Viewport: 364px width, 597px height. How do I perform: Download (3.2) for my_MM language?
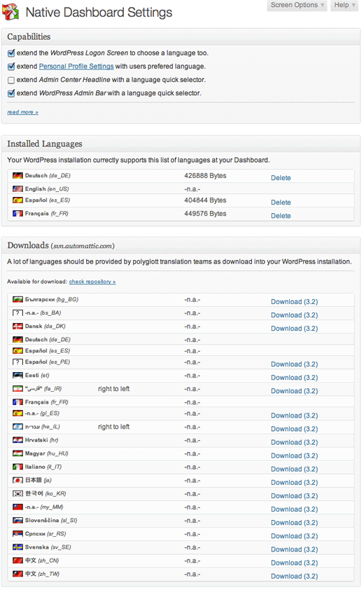tap(295, 509)
